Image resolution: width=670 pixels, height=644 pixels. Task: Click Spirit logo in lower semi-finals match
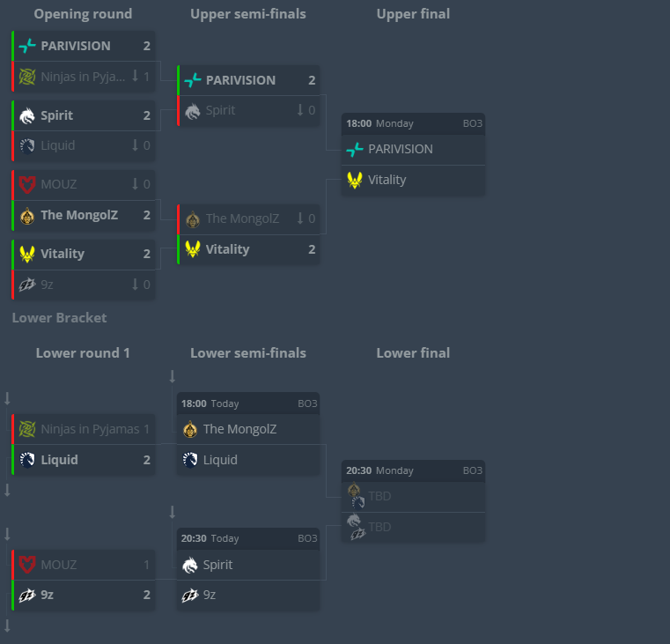[x=190, y=565]
